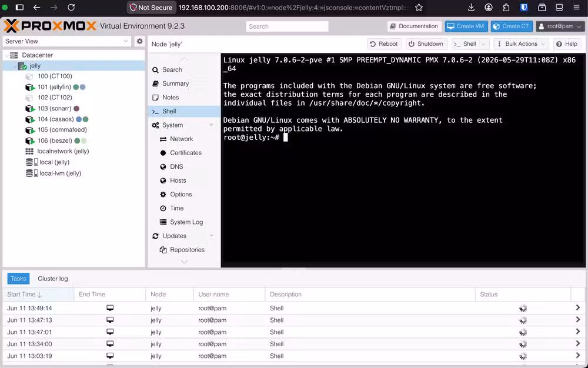The width and height of the screenshot is (588, 368).
Task: Bookmark page with star icon
Action: coord(419,7)
